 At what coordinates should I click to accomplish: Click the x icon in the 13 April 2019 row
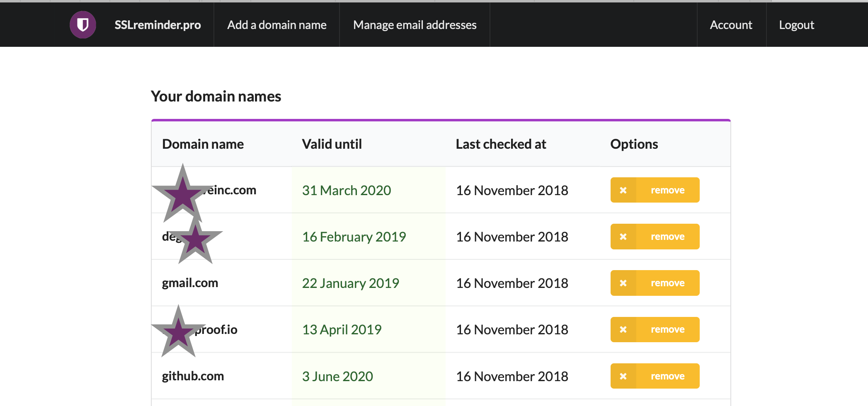click(623, 329)
